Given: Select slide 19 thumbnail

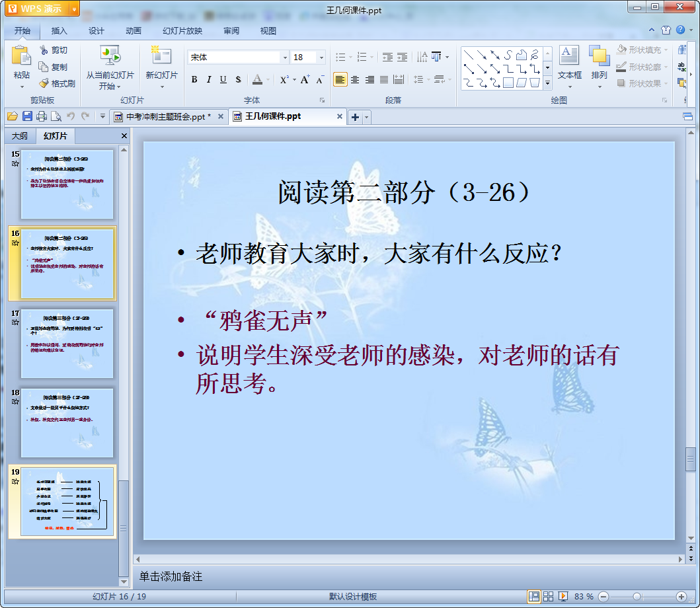Looking at the screenshot, I should click(x=67, y=502).
